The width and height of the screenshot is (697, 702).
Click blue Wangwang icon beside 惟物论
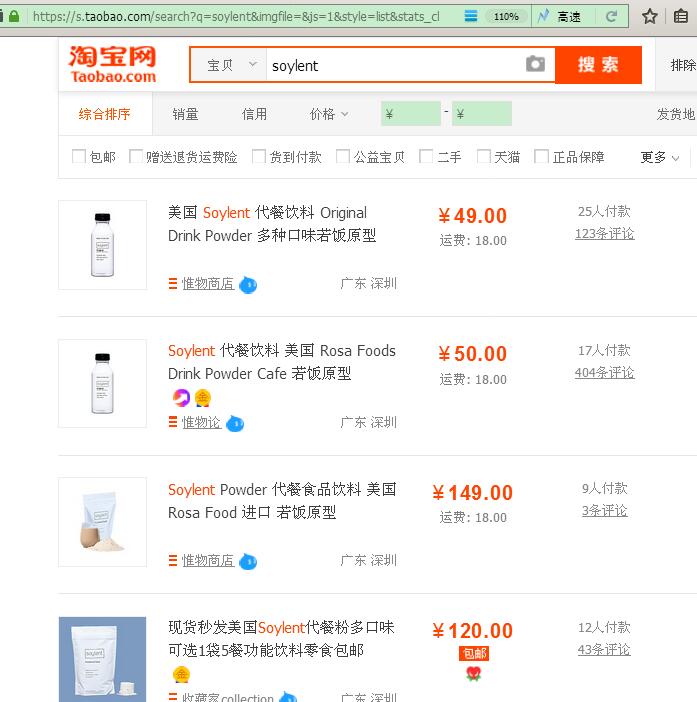[x=235, y=423]
